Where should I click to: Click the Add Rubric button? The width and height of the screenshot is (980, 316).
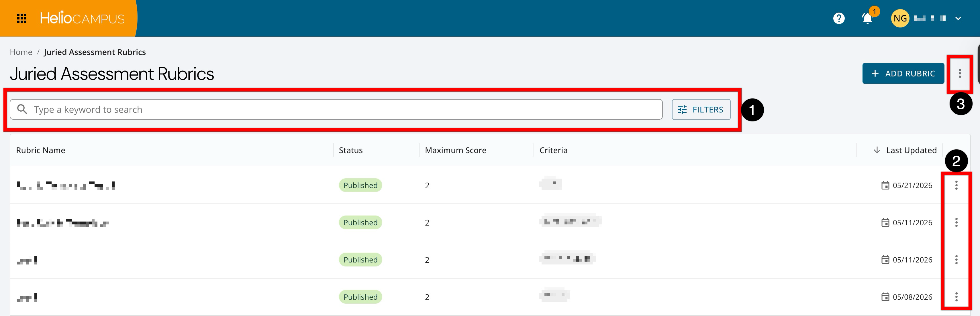click(903, 73)
